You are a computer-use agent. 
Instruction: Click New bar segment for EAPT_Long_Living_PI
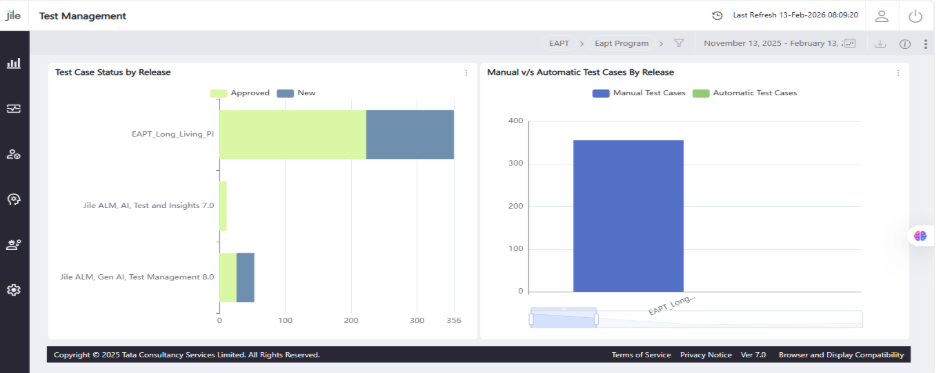(410, 134)
